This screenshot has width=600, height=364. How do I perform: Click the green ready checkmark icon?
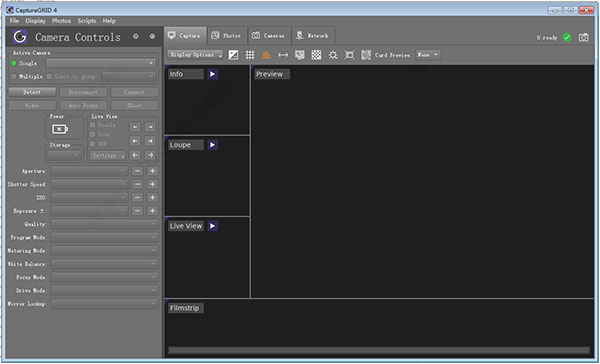click(567, 37)
